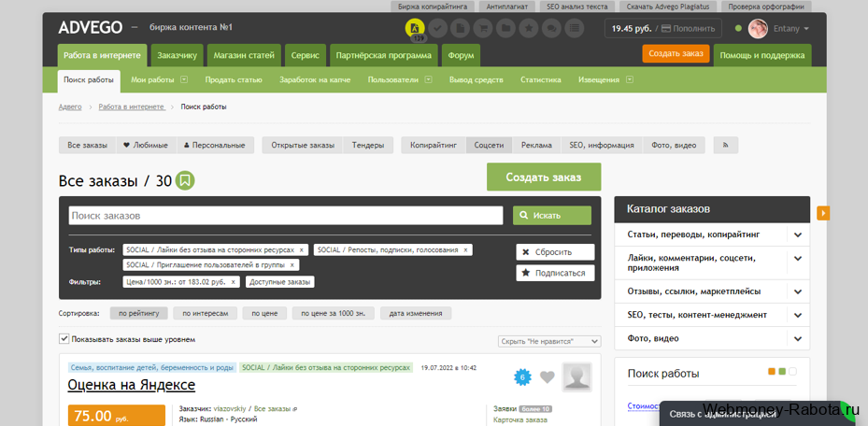Remove the 'Репосты, подписки, голосования' tag
Image resolution: width=868 pixels, height=426 pixels.
pos(465,250)
